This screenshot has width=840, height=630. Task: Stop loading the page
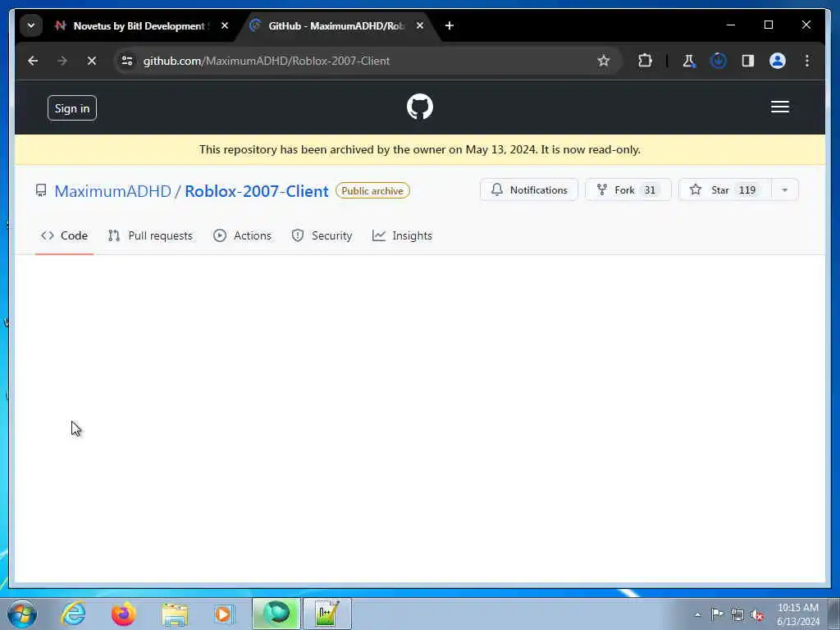92,61
